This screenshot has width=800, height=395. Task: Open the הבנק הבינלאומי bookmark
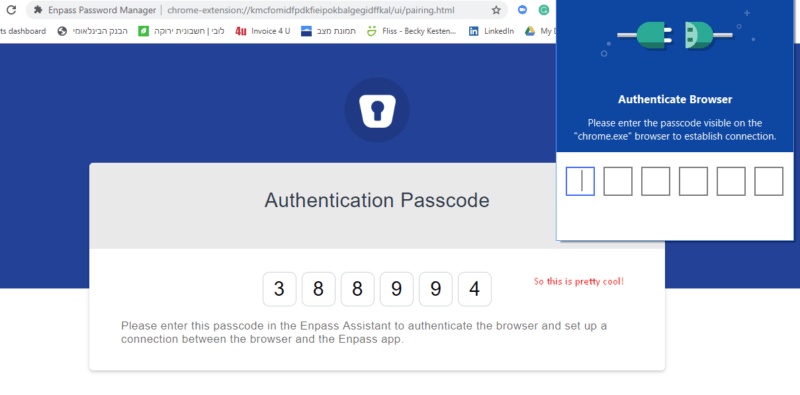pos(92,31)
